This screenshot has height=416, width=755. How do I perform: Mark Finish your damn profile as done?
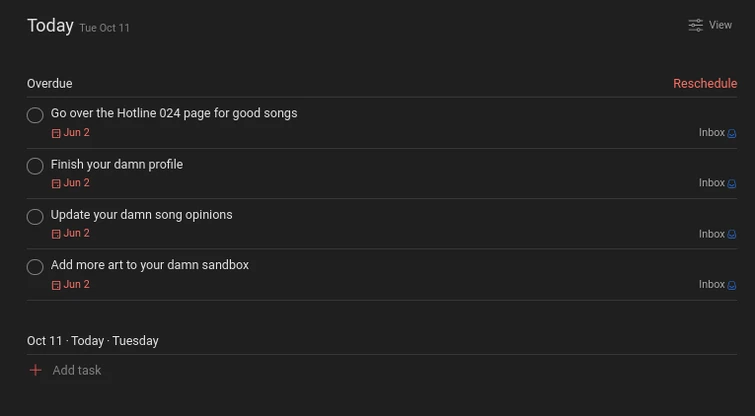coord(35,166)
